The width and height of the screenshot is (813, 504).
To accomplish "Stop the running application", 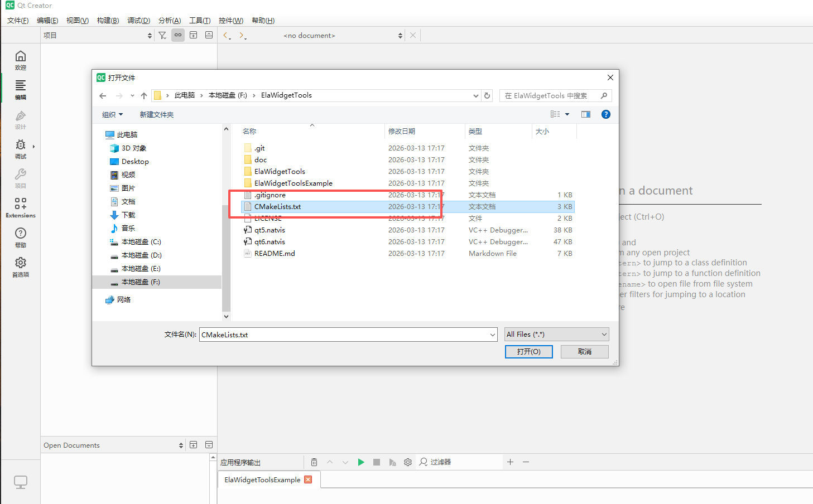I will coord(377,462).
